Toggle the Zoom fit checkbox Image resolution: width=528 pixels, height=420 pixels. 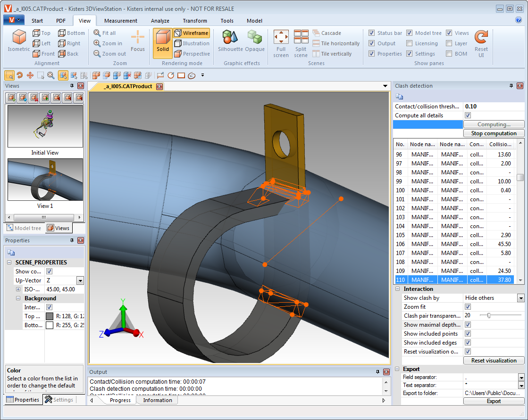tap(468, 307)
